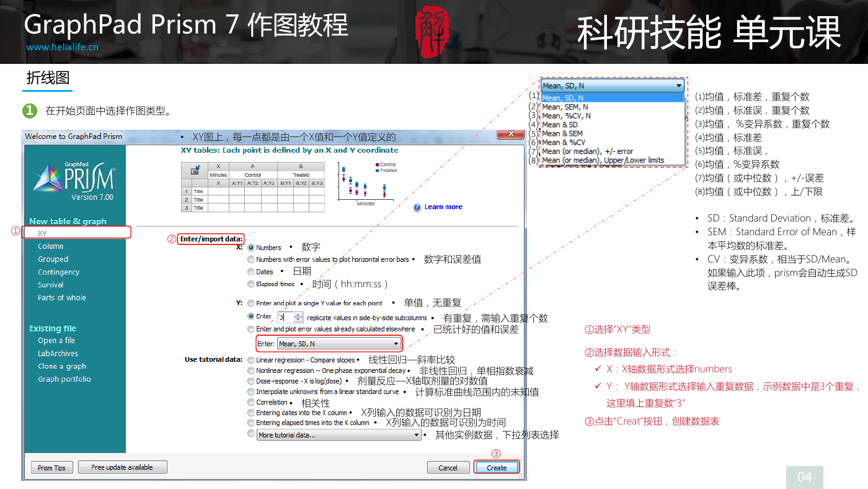Open the Enter: Mean, SD, N dropdown

click(x=339, y=344)
